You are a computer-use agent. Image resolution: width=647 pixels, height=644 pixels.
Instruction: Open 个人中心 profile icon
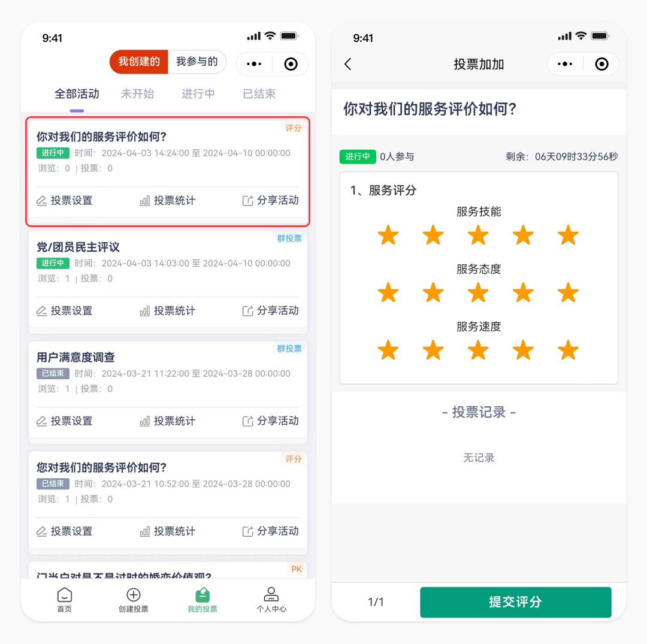click(271, 594)
